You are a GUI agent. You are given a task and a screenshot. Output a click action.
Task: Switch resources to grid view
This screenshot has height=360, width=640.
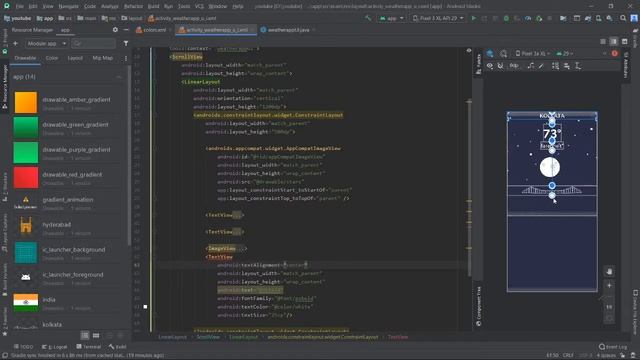[96, 336]
